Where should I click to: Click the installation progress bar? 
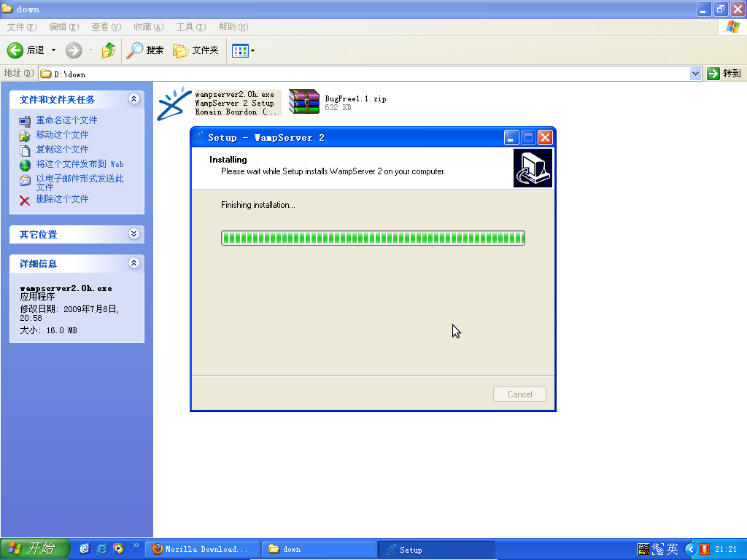tap(373, 238)
